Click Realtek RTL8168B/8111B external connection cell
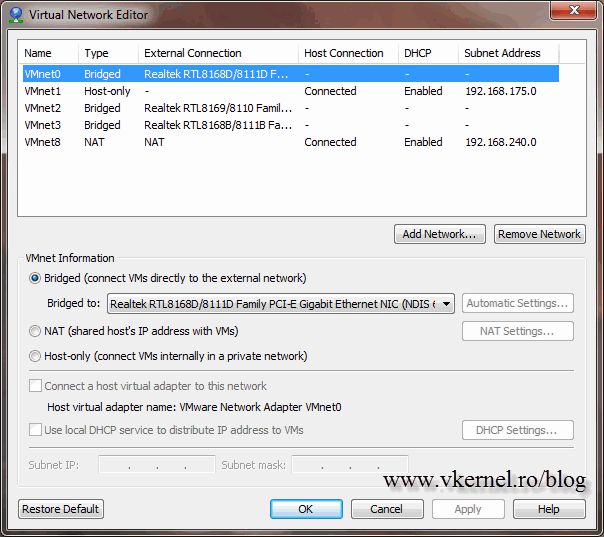This screenshot has width=604, height=537. 218,125
